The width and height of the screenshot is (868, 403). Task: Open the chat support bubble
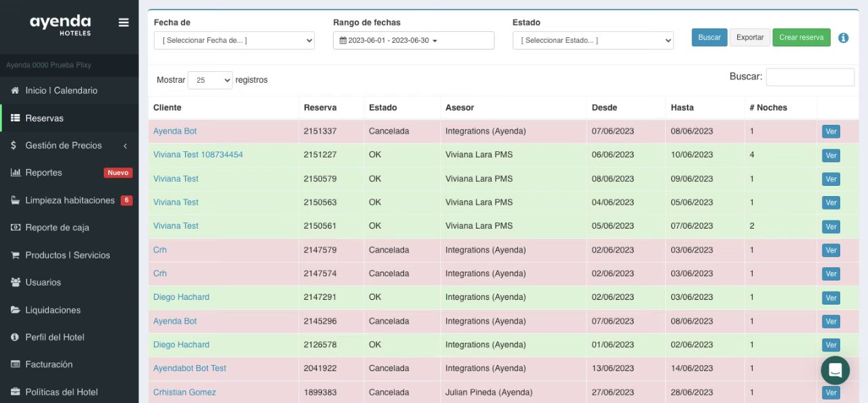click(x=835, y=370)
